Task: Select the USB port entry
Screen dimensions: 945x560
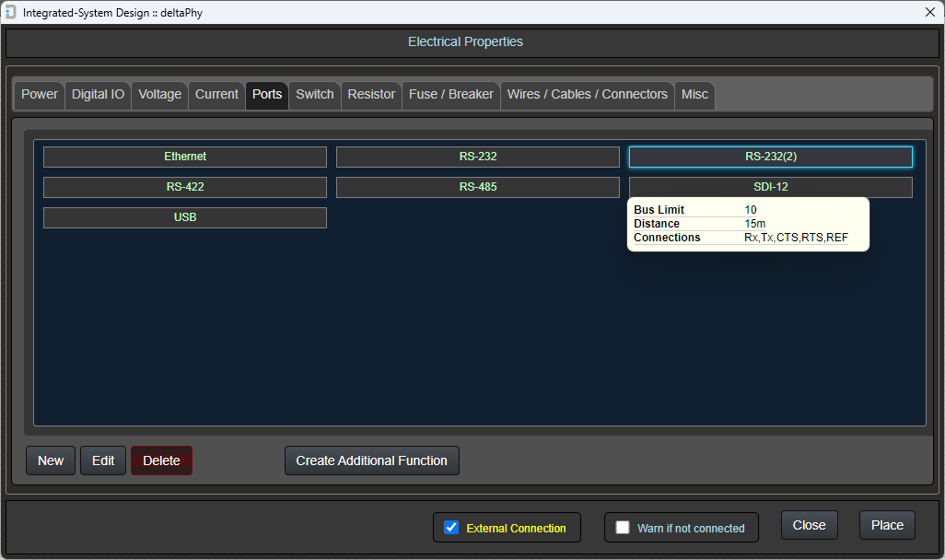Action: point(185,217)
